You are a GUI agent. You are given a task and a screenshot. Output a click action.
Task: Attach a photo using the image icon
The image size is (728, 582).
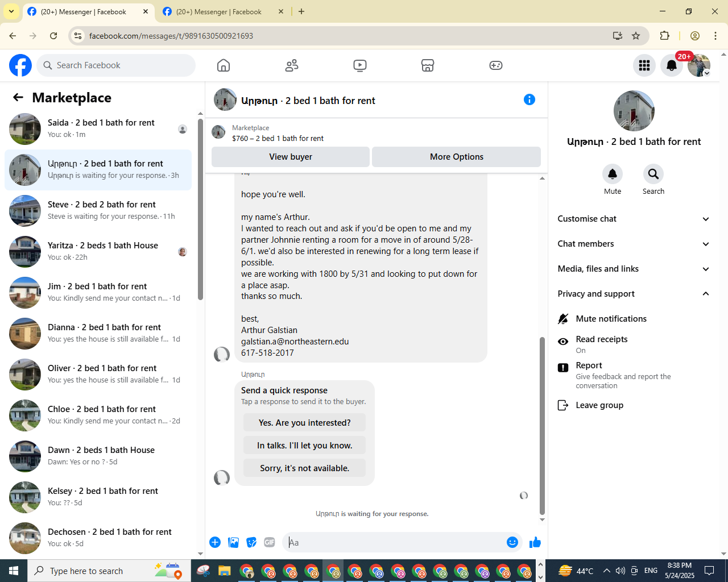[233, 542]
